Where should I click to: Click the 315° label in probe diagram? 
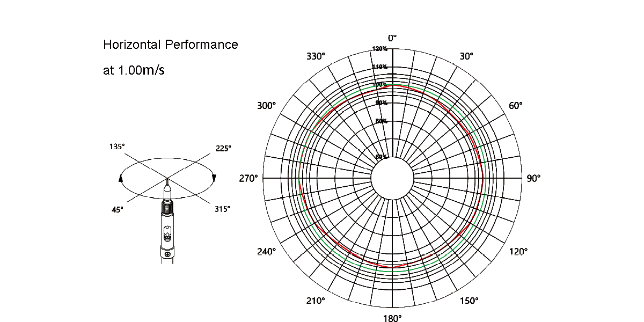click(x=222, y=209)
